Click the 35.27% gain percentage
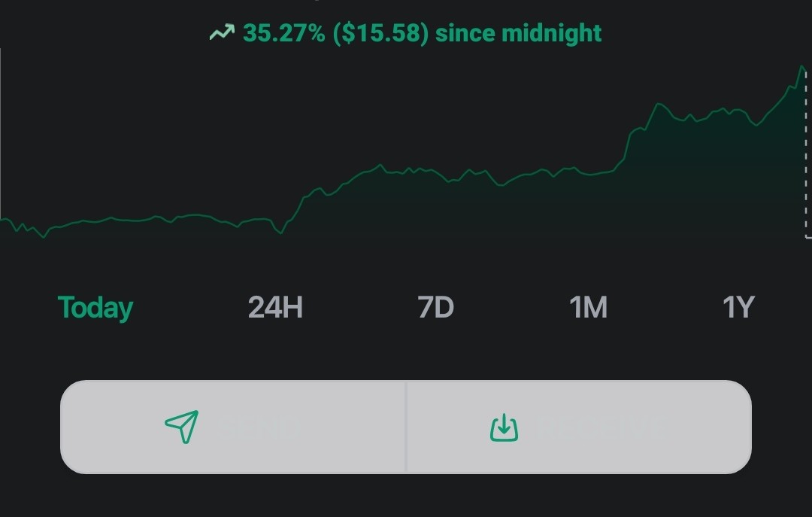Screen dimensions: 812x517 (283, 33)
